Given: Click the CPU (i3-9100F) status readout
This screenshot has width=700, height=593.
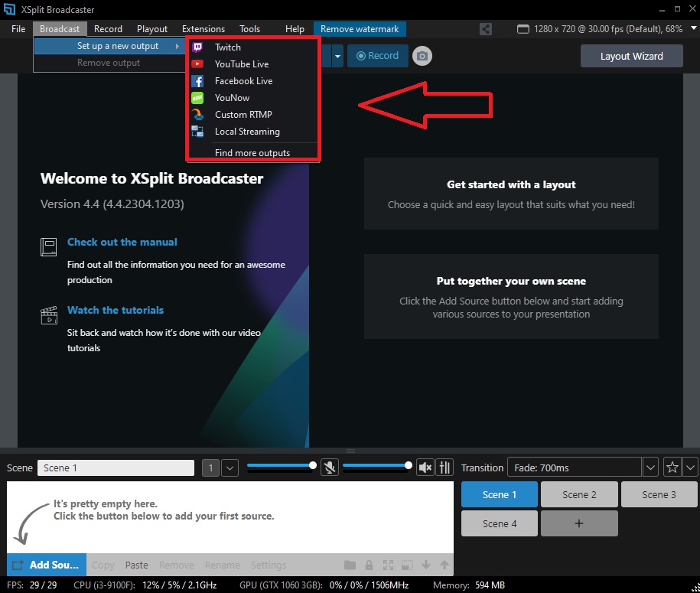Looking at the screenshot, I should point(145,585).
